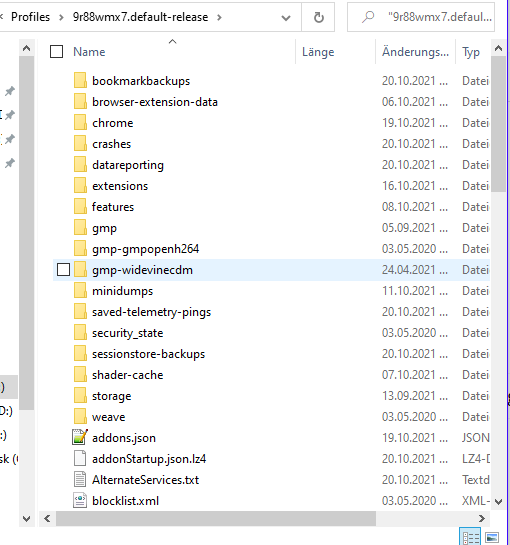
Task: Select the AlternateServices.txt file name
Action: coord(145,480)
